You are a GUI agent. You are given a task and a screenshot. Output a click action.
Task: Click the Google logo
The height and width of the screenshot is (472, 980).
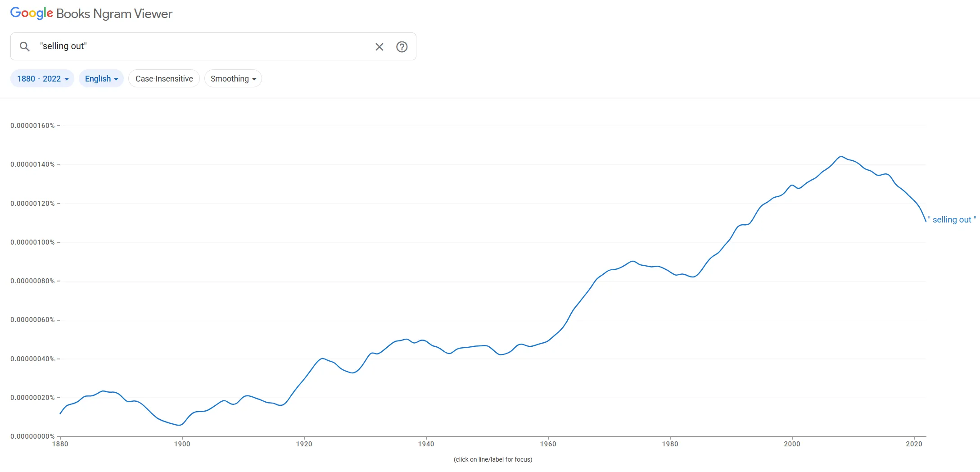[x=32, y=13]
